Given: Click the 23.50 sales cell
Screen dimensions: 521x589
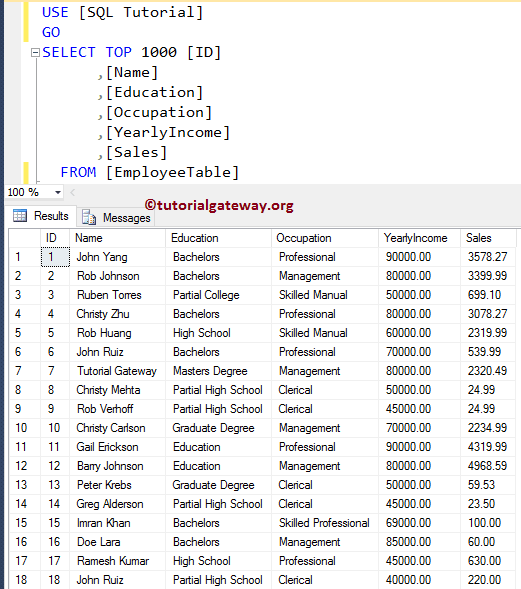Looking at the screenshot, I should click(x=488, y=504).
